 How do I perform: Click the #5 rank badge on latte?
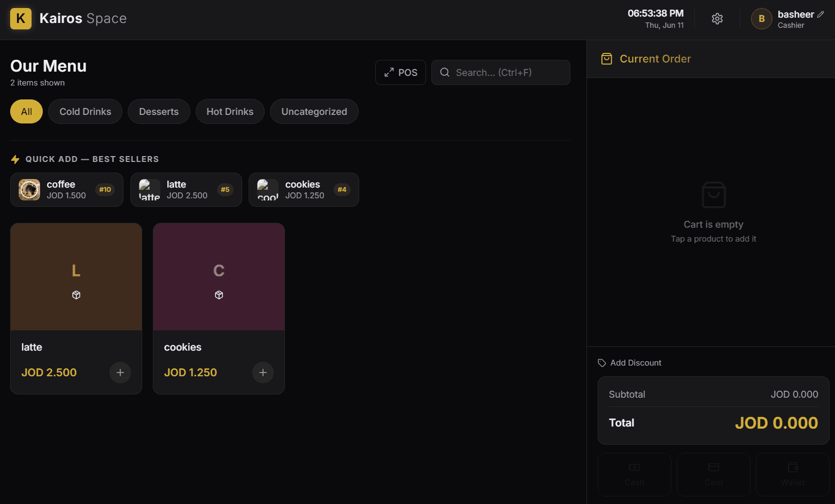225,190
